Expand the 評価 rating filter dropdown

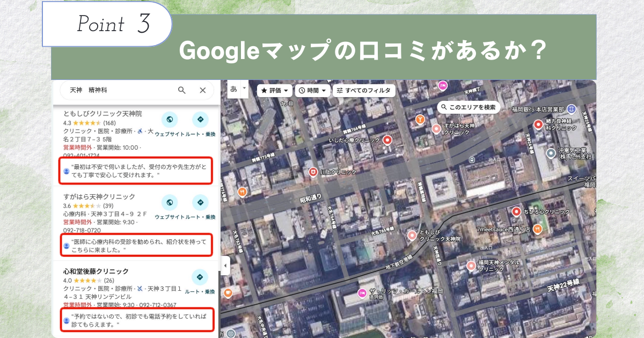pos(275,91)
